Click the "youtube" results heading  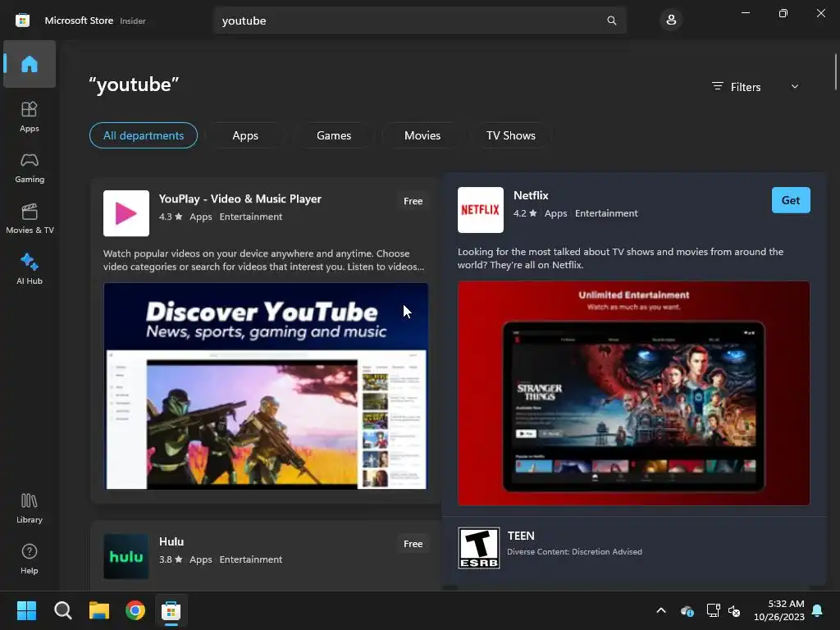(134, 84)
